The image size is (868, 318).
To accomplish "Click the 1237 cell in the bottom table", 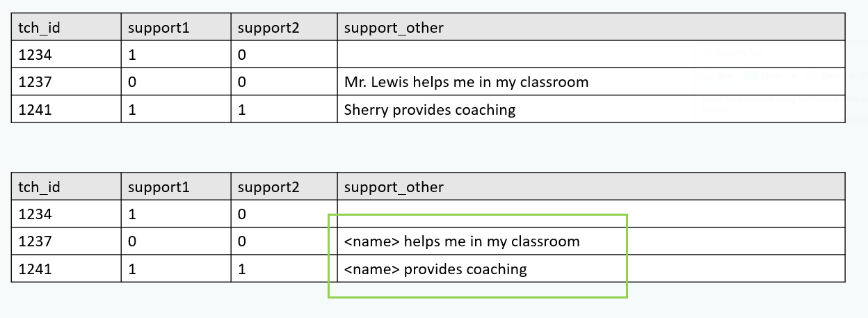I will [34, 241].
